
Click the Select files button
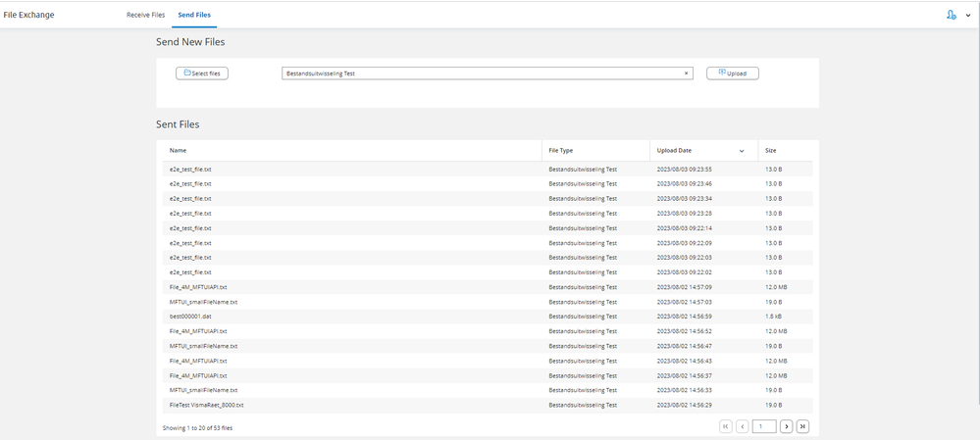tap(202, 73)
